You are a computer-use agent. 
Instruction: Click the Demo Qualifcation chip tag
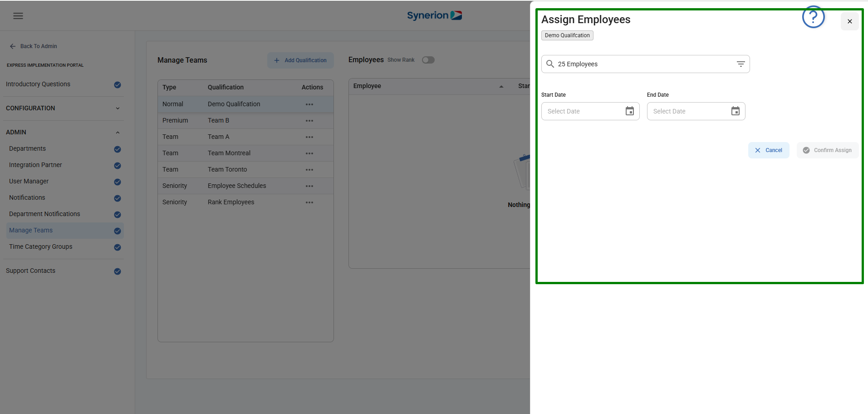point(567,35)
